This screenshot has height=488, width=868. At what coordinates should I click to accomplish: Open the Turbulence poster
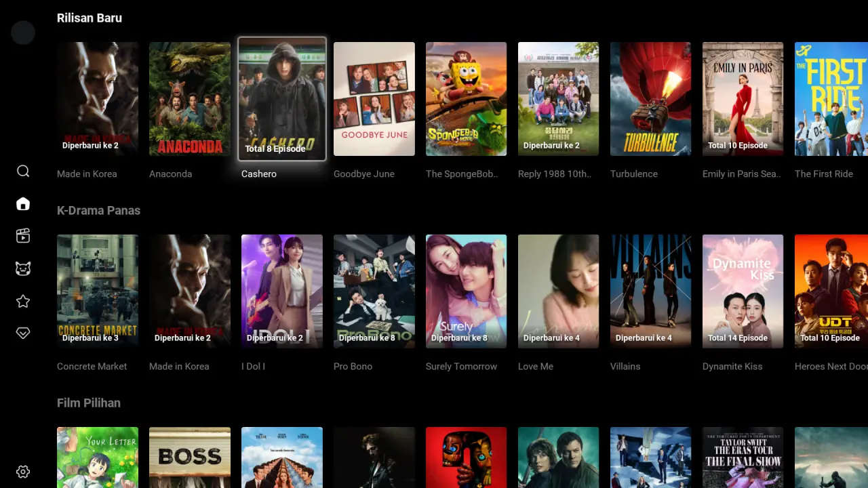point(651,99)
